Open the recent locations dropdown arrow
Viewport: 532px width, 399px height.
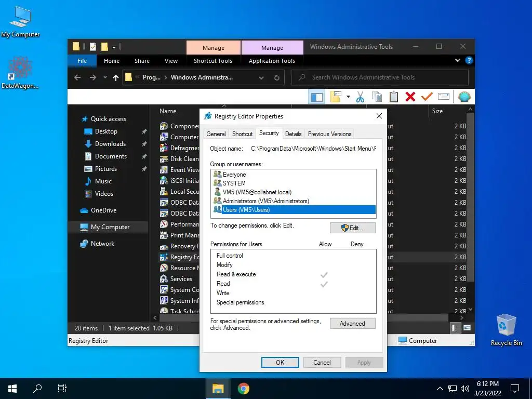(x=105, y=78)
